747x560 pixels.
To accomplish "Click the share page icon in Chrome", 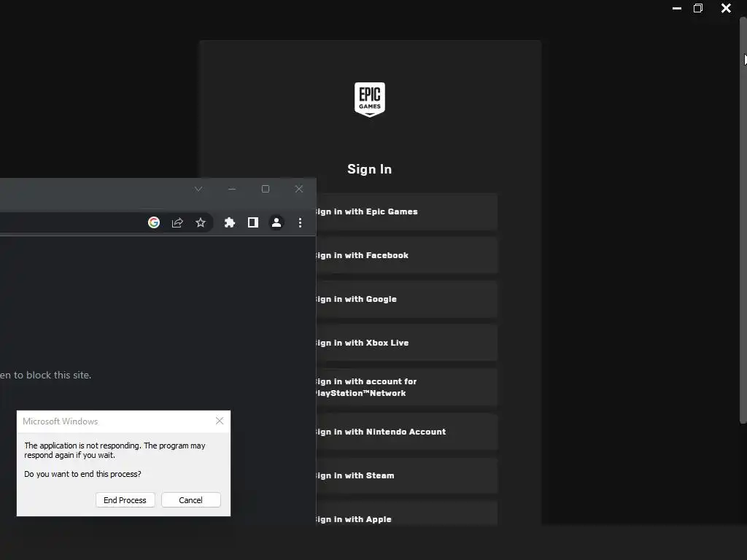I will [x=177, y=222].
